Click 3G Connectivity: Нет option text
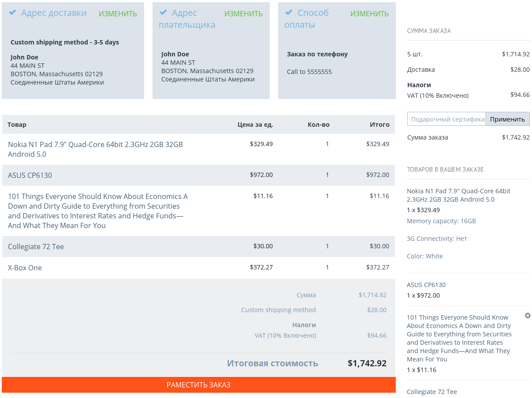Image resolution: width=532 pixels, height=398 pixels. click(x=437, y=239)
